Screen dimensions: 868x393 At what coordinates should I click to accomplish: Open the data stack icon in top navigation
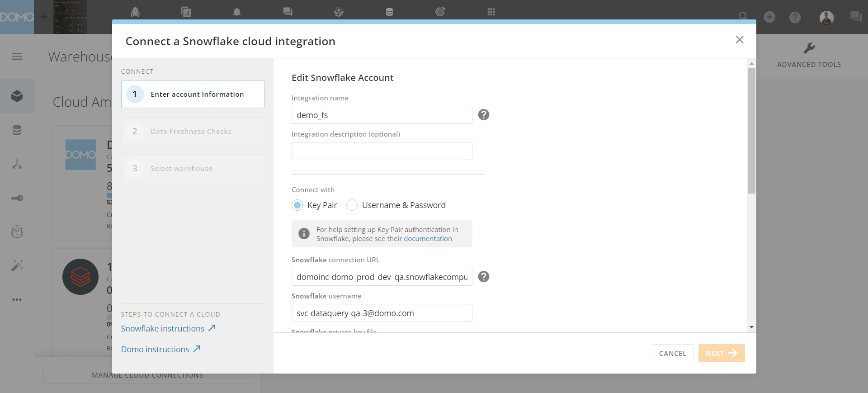click(389, 12)
